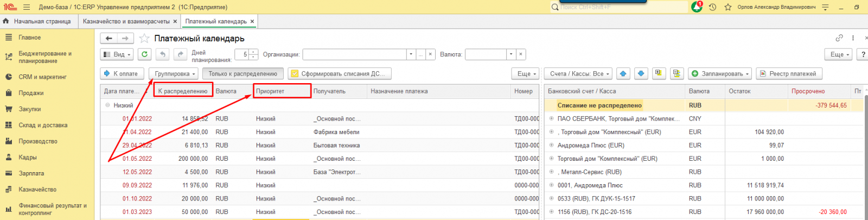
Task: Expand ПАО СБЕРБАНК account row
Action: tap(551, 118)
